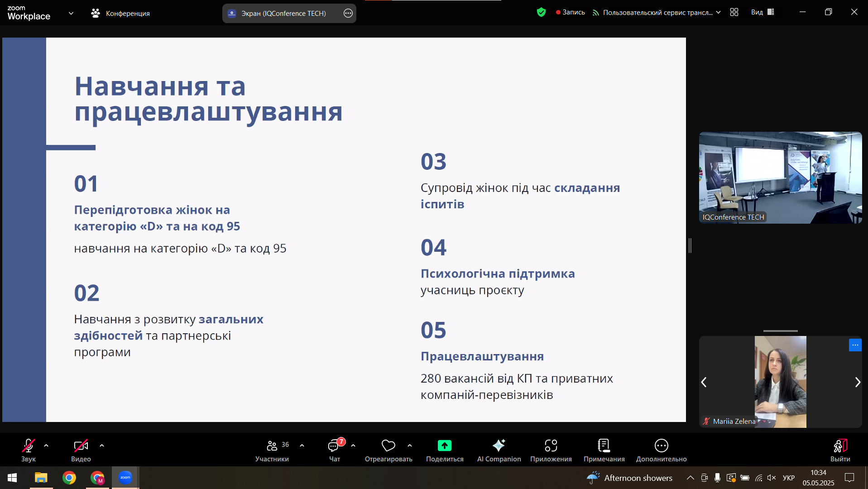Open Примечания notes
The image size is (868, 489).
(x=604, y=450)
